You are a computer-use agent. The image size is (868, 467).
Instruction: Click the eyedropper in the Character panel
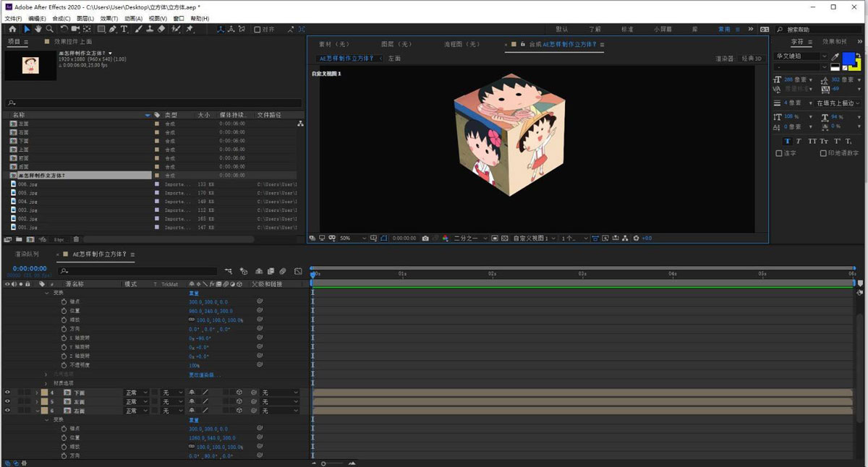coord(835,56)
